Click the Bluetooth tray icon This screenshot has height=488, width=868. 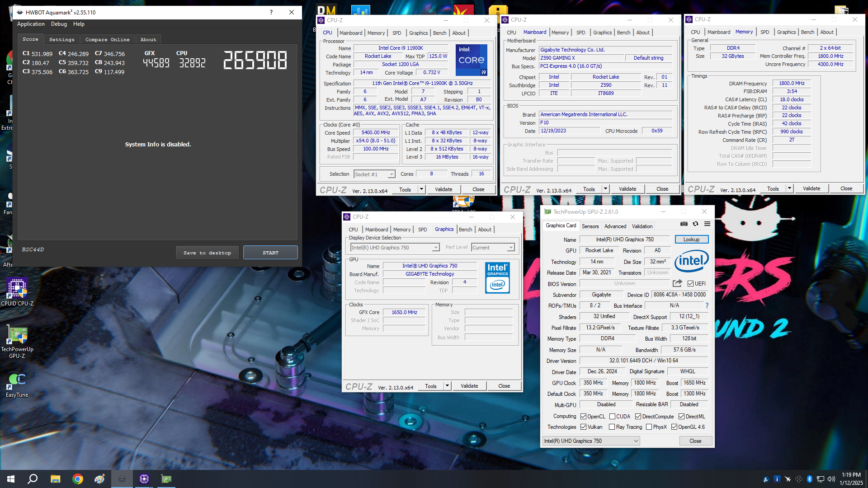point(810,479)
